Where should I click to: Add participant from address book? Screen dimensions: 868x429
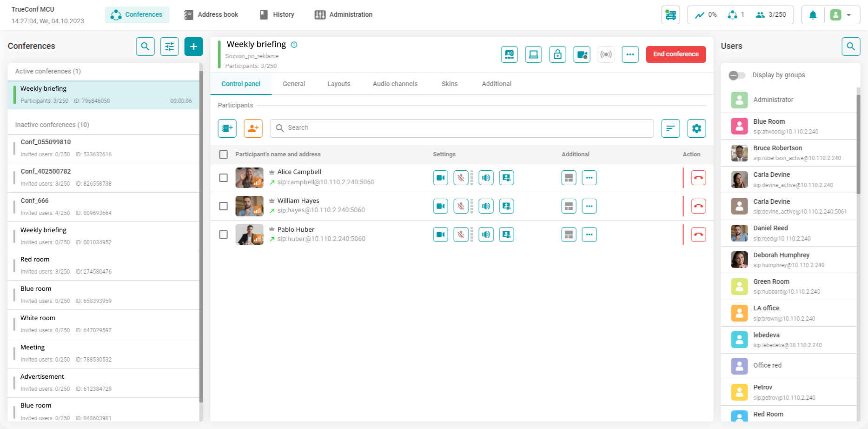(x=227, y=128)
